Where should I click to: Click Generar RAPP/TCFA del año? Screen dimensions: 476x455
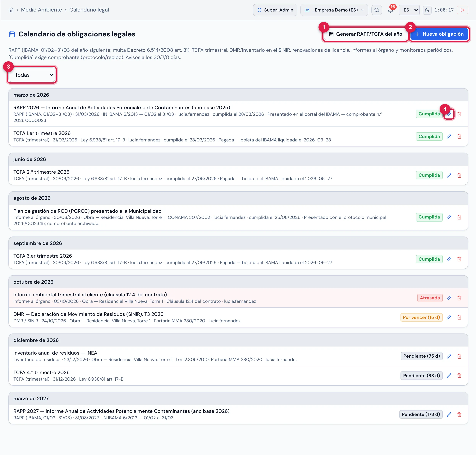[x=365, y=34]
